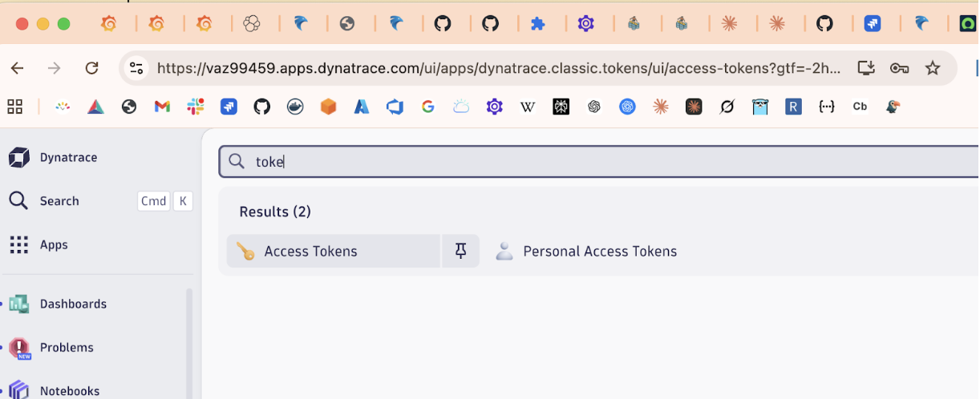This screenshot has height=399, width=980.
Task: Click the Dynatrace URL in the address bar
Action: 500,69
